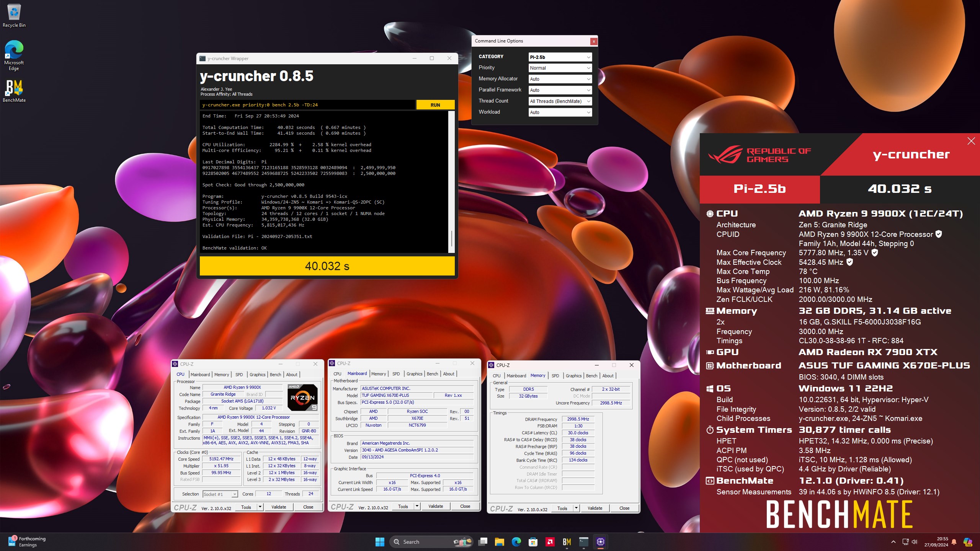
Task: Open the CATEGORY dropdown showing Pi-2.5b
Action: (560, 57)
